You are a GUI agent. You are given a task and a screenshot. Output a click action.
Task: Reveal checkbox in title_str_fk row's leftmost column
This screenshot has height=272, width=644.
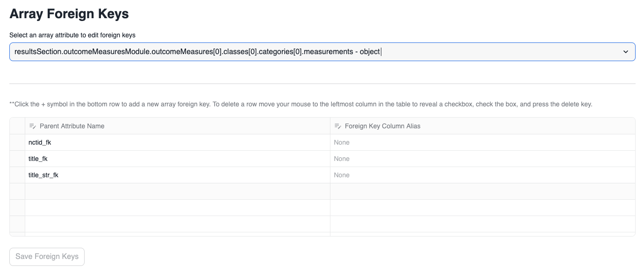(17, 175)
